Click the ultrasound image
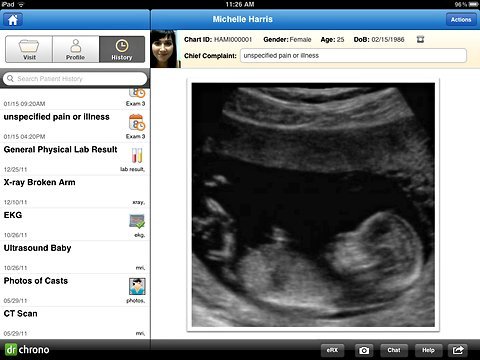 [x=313, y=205]
